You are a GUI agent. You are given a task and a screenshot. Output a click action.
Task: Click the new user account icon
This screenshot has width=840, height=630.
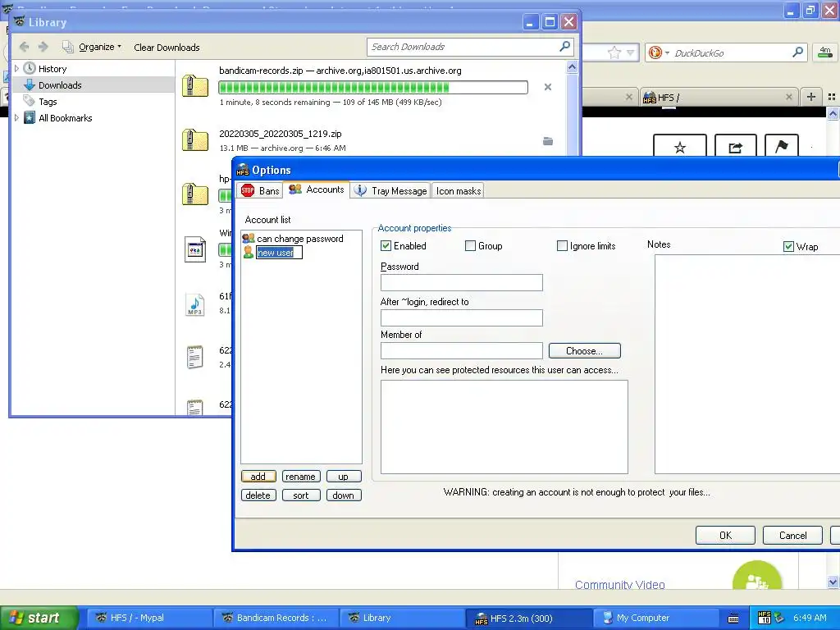click(x=248, y=253)
